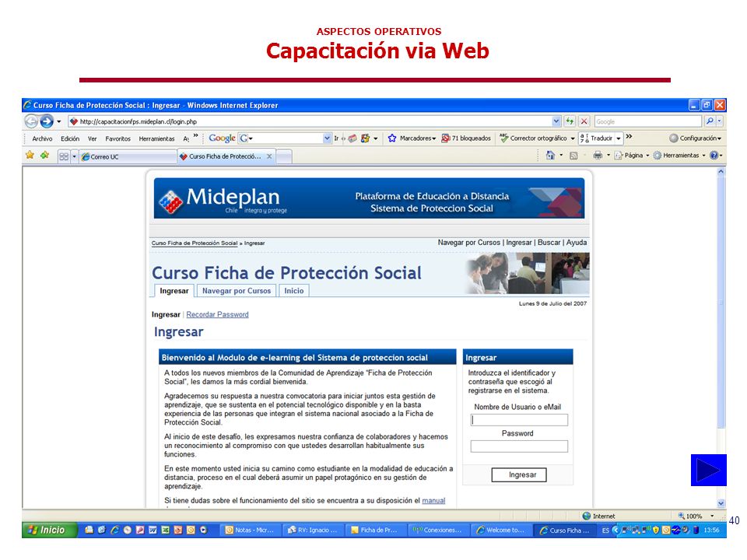
Task: Expand the address bar history dropdown
Action: pyautogui.click(x=556, y=121)
